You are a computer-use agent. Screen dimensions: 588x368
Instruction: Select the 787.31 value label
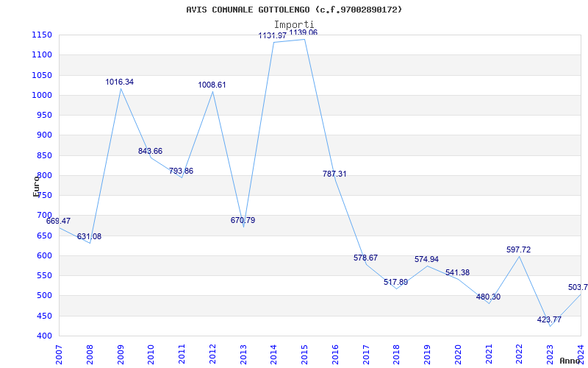334,174
